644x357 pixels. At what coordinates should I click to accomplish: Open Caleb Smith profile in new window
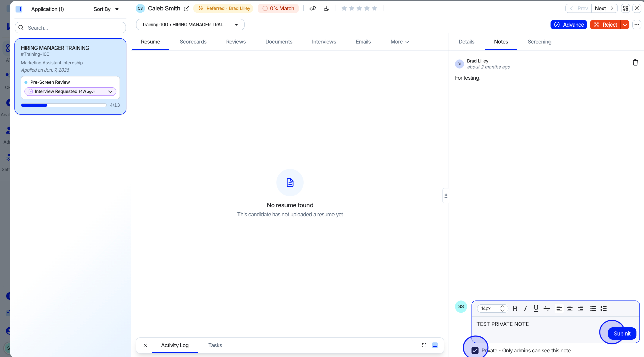click(x=186, y=8)
